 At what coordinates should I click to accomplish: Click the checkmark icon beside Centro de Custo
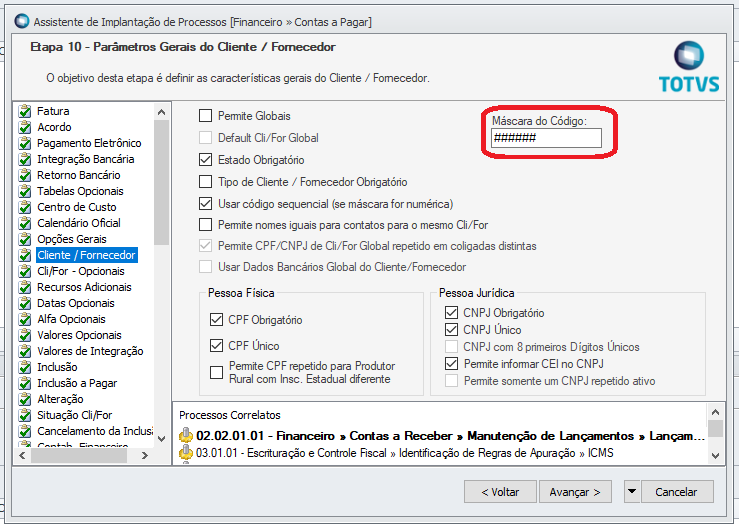(x=25, y=207)
